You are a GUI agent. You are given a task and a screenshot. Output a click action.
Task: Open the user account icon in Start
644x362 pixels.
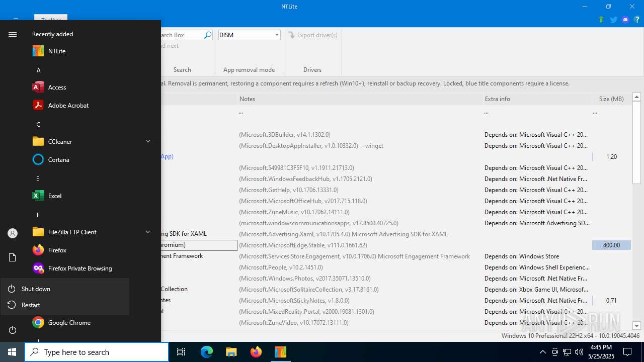point(13,233)
